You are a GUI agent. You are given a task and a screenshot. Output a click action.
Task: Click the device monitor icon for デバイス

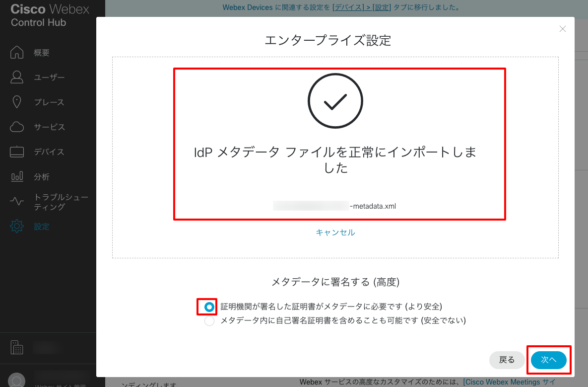[16, 152]
